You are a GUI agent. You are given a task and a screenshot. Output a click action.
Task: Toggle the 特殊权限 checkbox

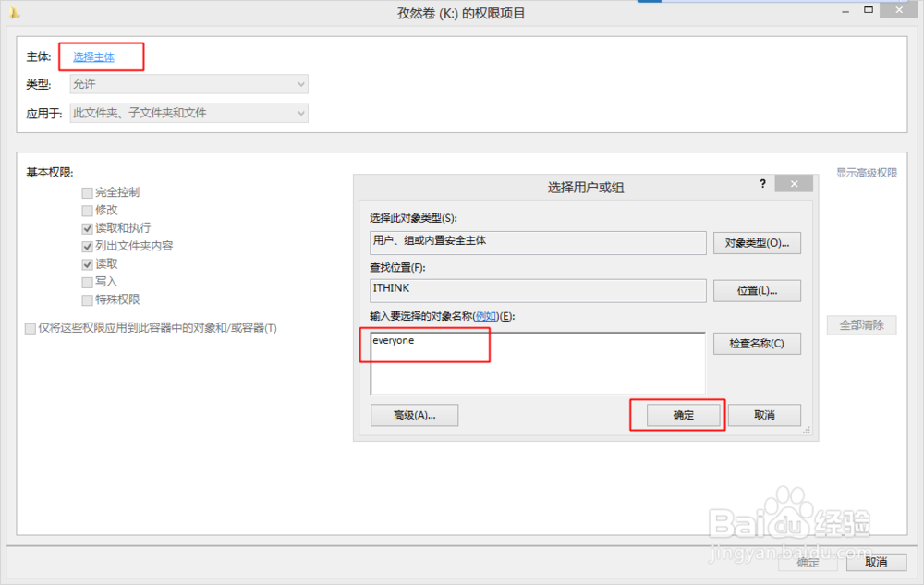tap(87, 300)
